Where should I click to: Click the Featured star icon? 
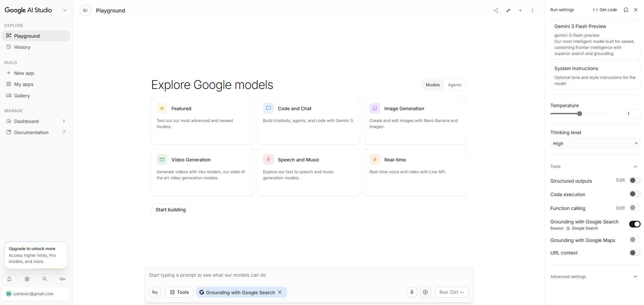pos(162,108)
